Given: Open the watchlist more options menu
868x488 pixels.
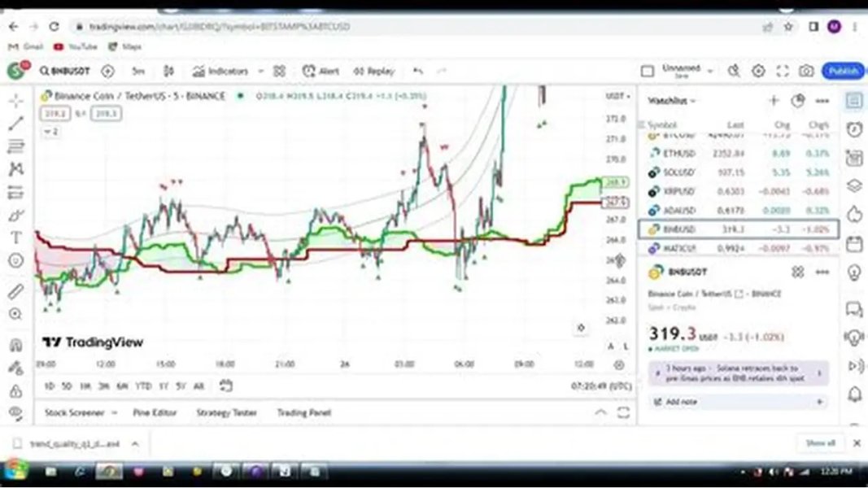Looking at the screenshot, I should pos(822,101).
